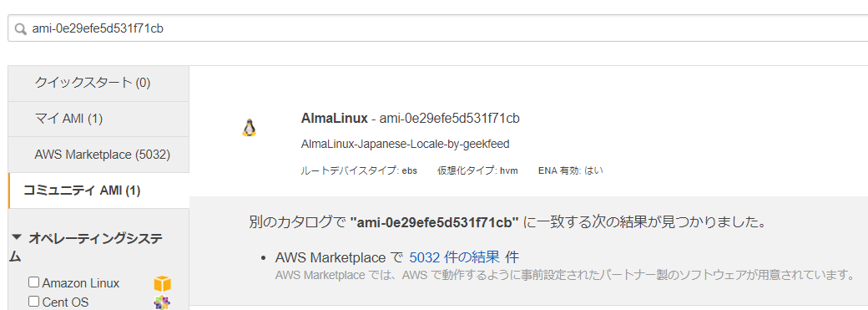Collapse the オペレーティングシステム filter section

point(18,237)
